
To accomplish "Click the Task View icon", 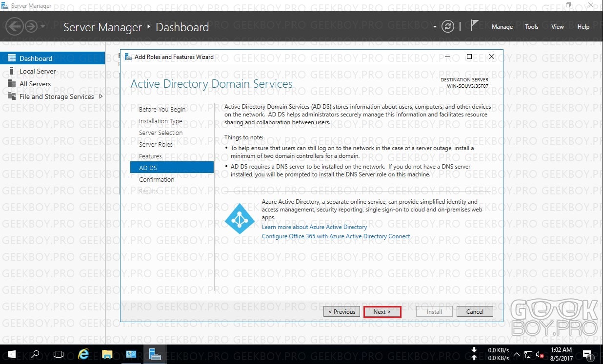I will [59, 354].
